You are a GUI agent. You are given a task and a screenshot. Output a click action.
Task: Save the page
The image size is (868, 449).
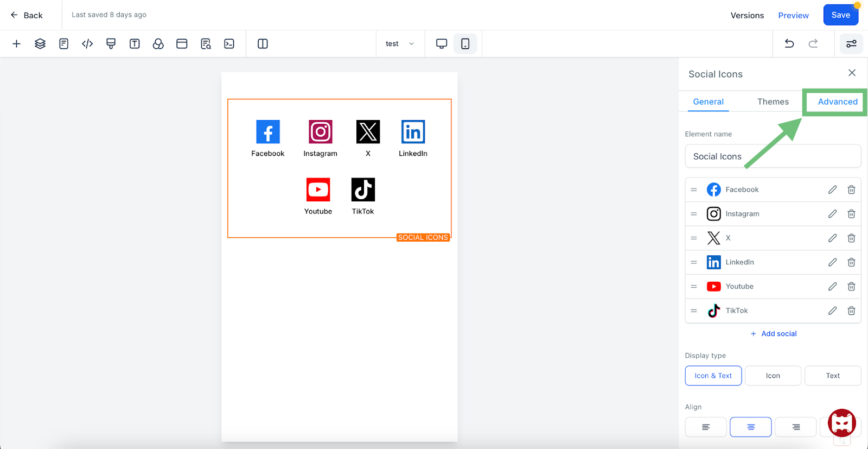click(840, 15)
